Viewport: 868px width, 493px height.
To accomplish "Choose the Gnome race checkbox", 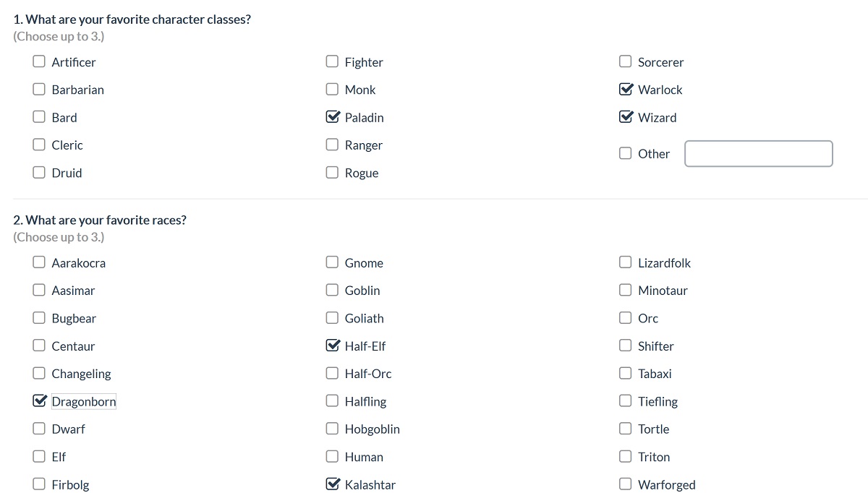I will (x=332, y=262).
